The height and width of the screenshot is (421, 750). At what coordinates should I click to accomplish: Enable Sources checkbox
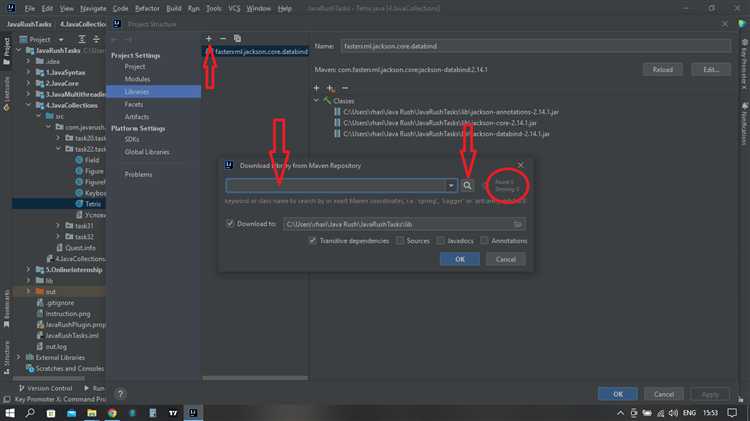pyautogui.click(x=400, y=241)
